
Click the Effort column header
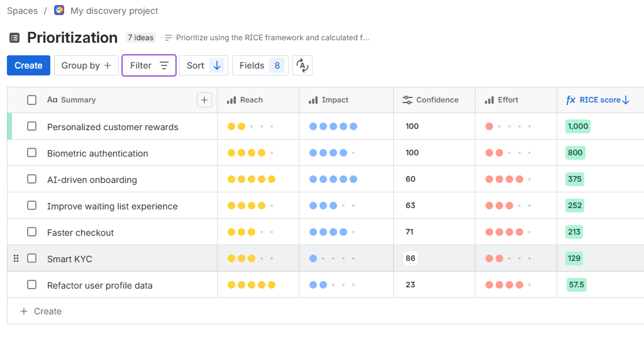point(516,100)
